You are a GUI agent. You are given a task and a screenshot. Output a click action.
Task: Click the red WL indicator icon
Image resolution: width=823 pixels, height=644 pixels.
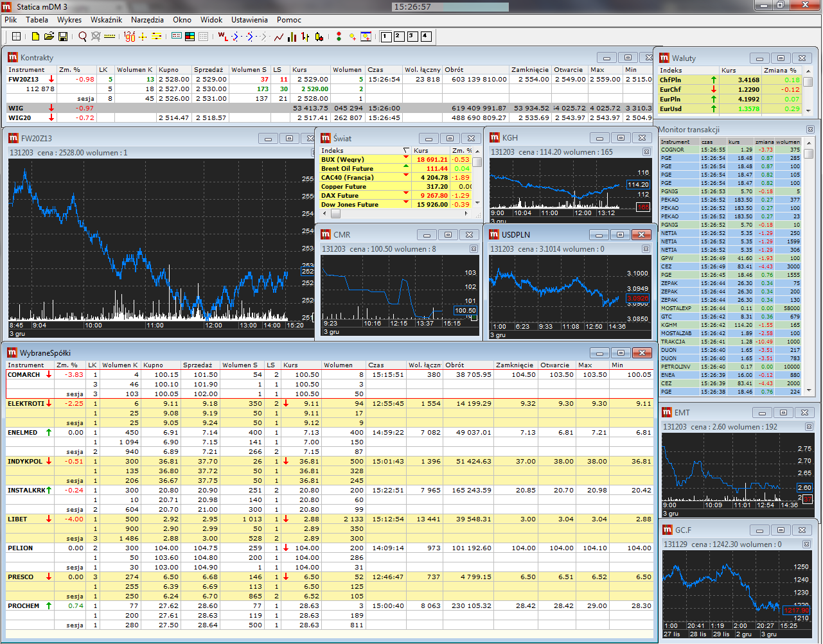(222, 37)
